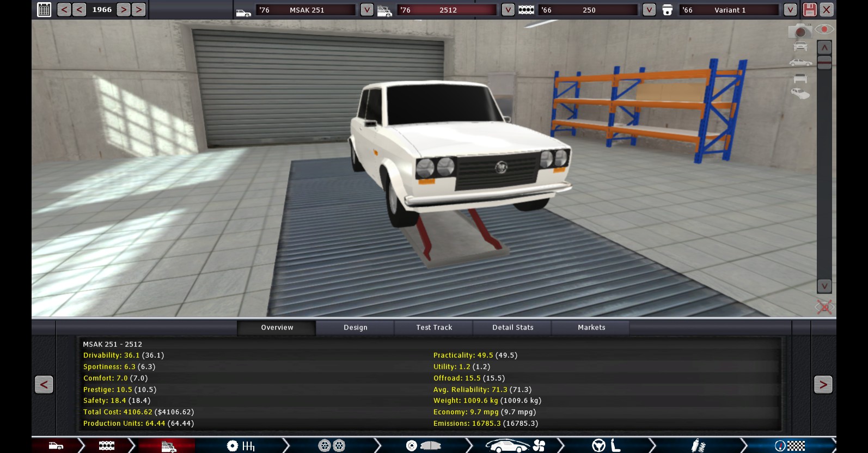Click the trim icon beside 2512

point(384,11)
